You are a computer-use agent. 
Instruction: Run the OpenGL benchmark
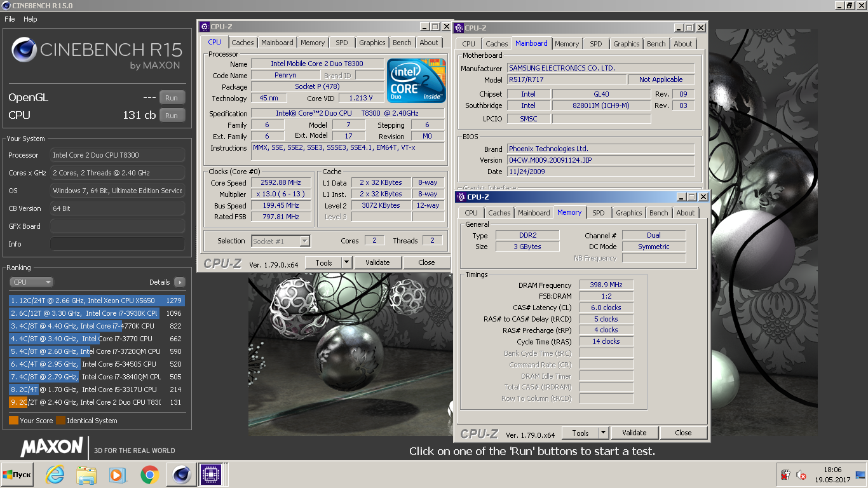[x=172, y=98]
